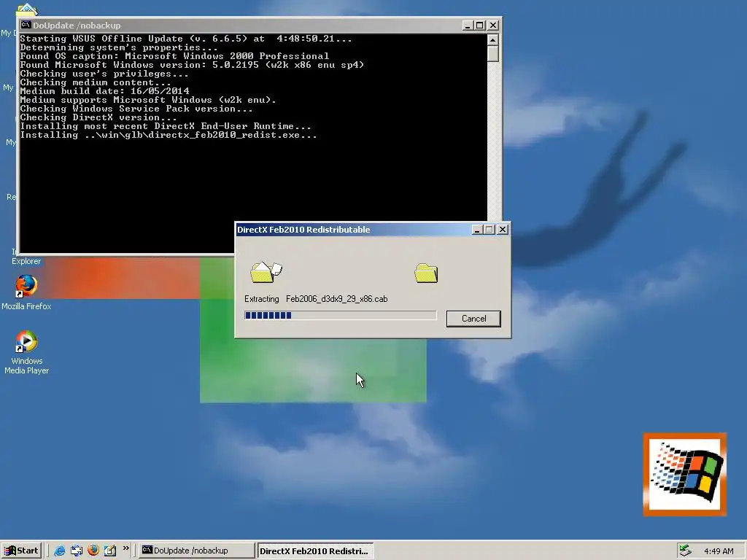Viewport: 747px width, 560px height.
Task: Click the Explorer desktop icon label
Action: click(26, 262)
